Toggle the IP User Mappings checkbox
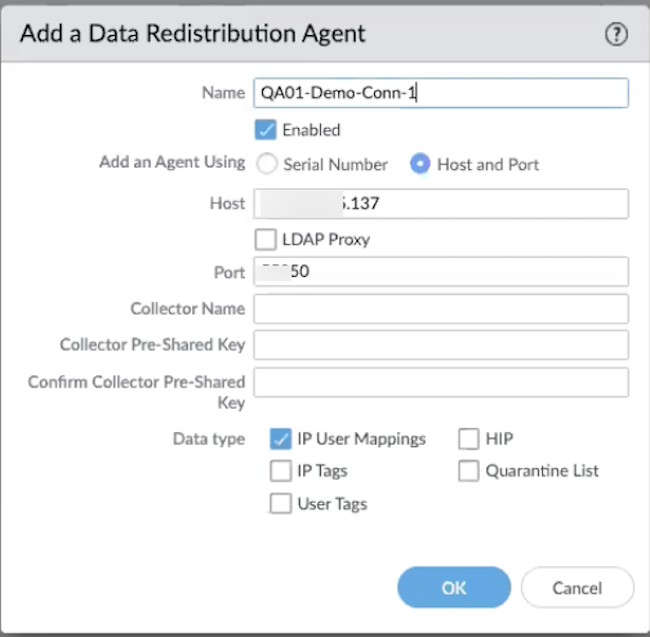 (281, 438)
